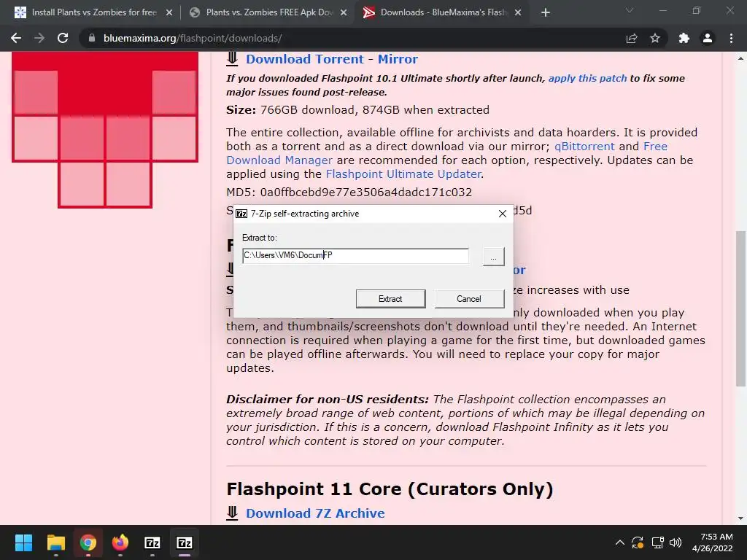The height and width of the screenshot is (560, 747).
Task: Cancel the 7-Zip extraction dialog
Action: point(469,298)
